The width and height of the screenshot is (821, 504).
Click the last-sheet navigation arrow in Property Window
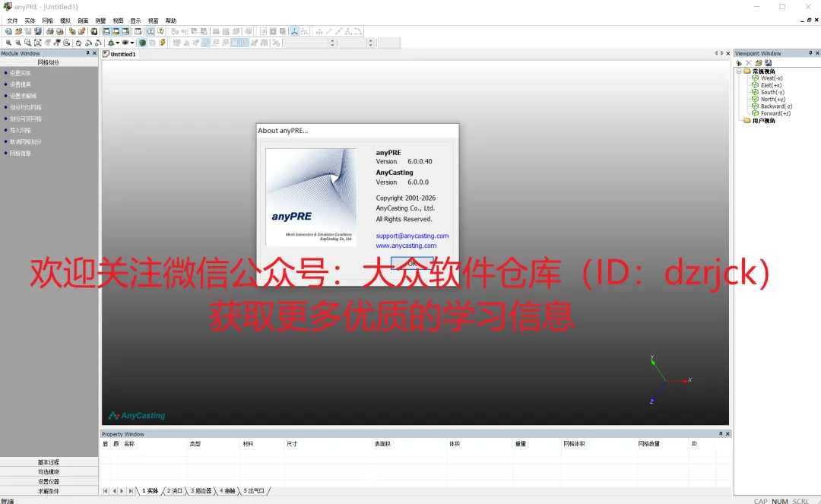tap(132, 491)
